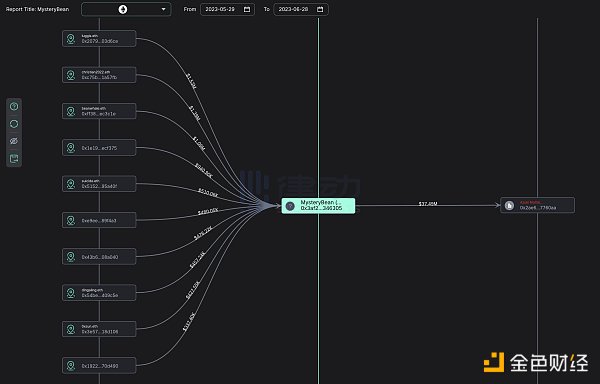The width and height of the screenshot is (600, 384).
Task: Select the MysteryBean center node
Action: [318, 206]
